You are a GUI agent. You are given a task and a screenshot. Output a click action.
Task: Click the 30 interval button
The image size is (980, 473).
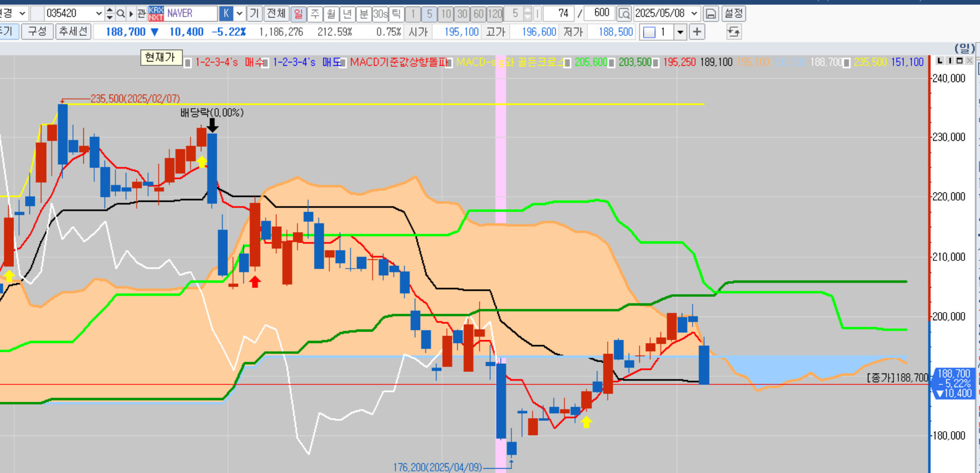462,14
